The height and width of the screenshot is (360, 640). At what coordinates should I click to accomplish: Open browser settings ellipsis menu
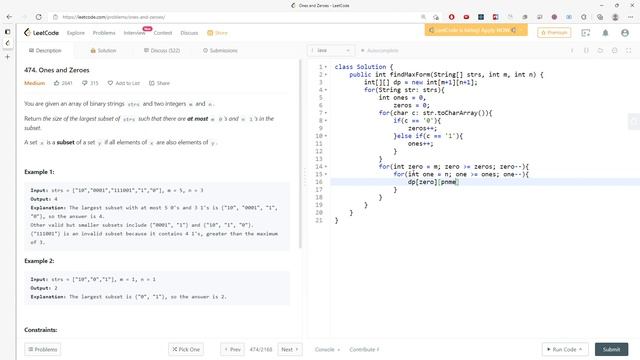tap(631, 17)
